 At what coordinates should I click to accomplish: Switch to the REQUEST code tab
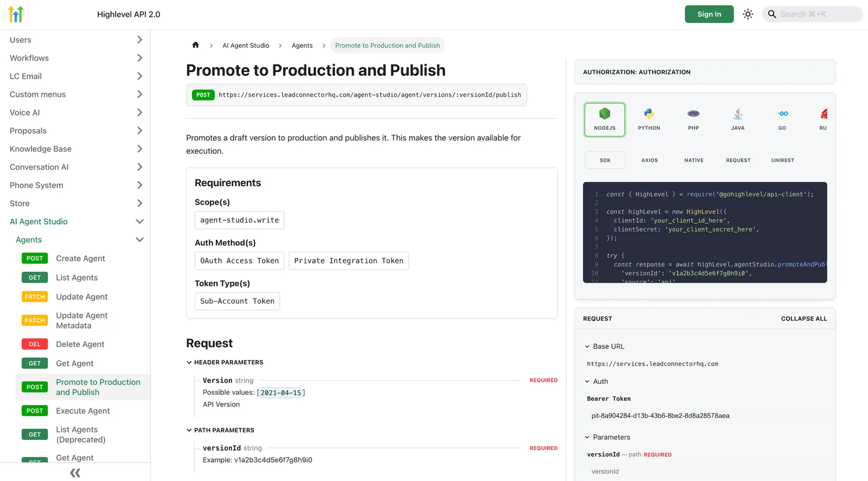[738, 160]
